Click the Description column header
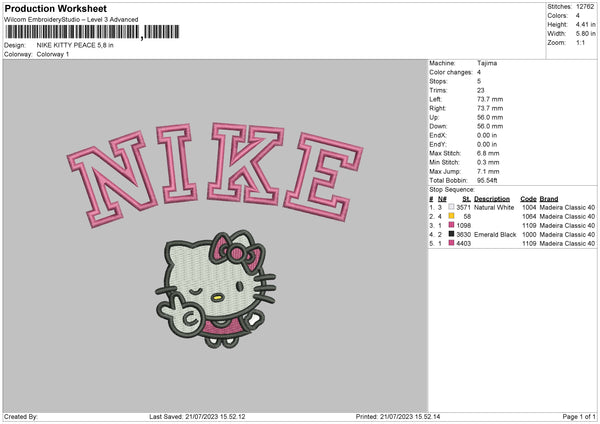 (492, 199)
